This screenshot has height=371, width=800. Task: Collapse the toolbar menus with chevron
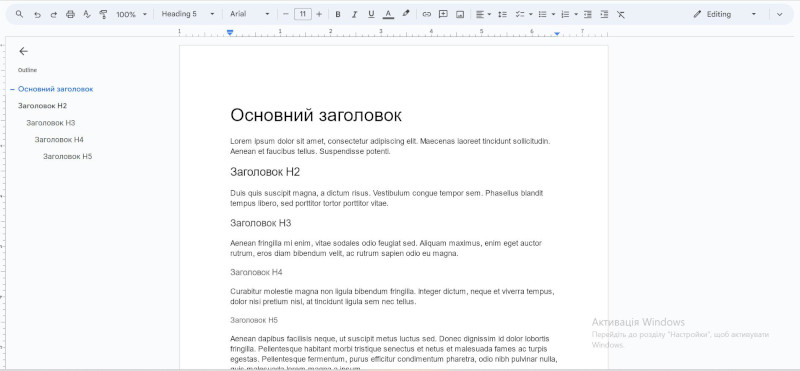point(779,14)
